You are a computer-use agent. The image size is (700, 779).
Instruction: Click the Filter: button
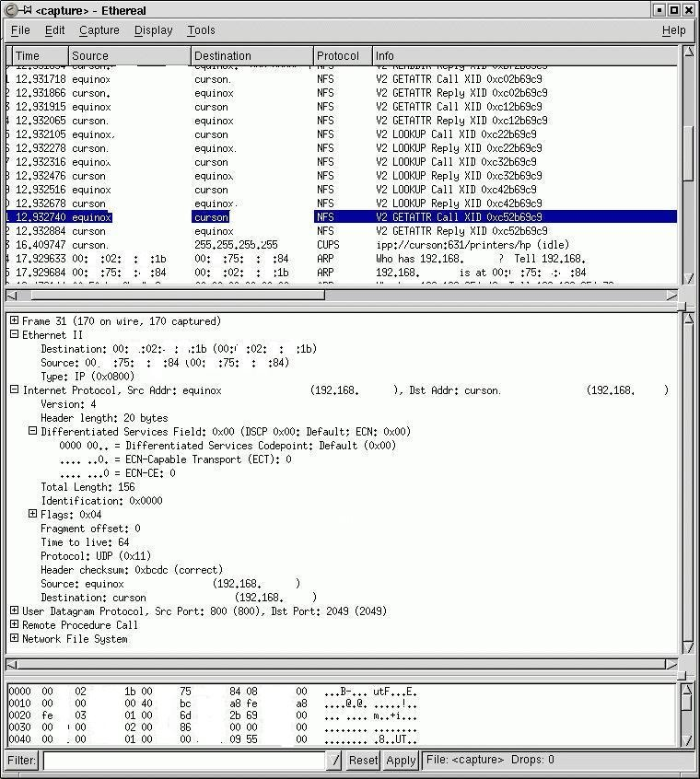click(x=22, y=761)
